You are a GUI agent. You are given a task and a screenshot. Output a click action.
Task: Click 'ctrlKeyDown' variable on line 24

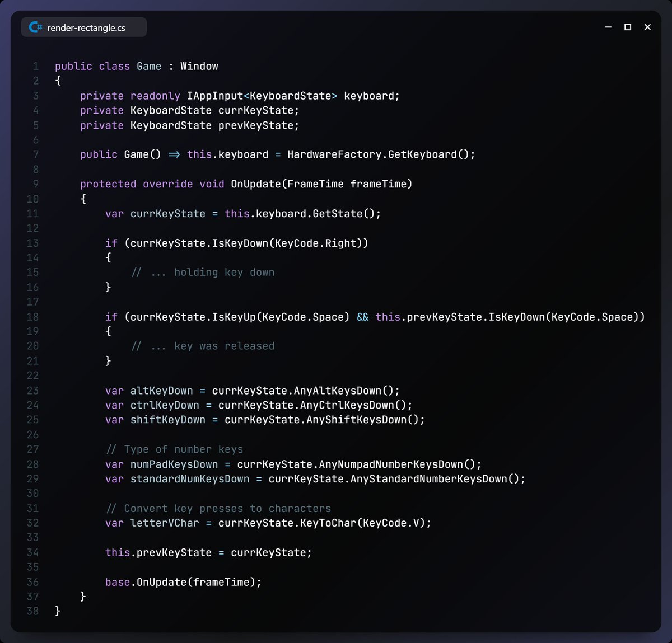point(165,405)
